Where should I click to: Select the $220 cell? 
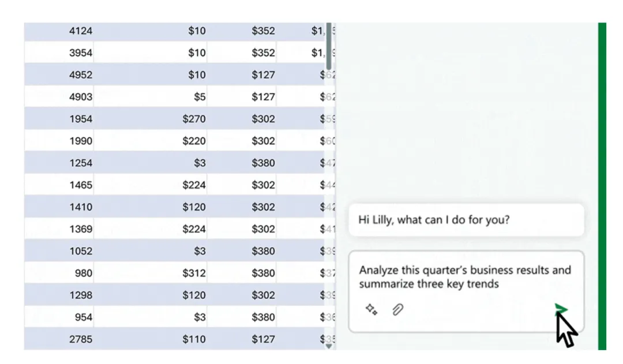(x=194, y=141)
